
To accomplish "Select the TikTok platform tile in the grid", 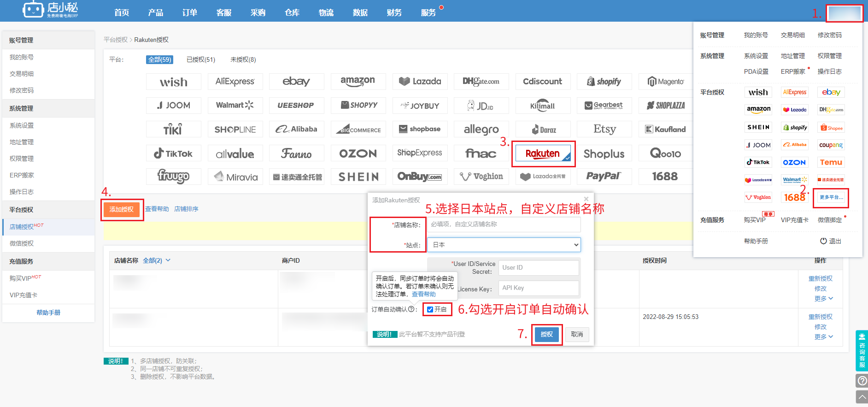I will (x=174, y=153).
